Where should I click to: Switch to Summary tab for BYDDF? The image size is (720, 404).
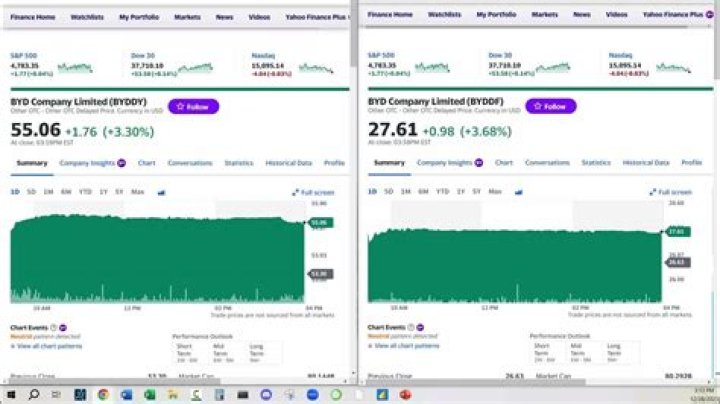(x=389, y=163)
